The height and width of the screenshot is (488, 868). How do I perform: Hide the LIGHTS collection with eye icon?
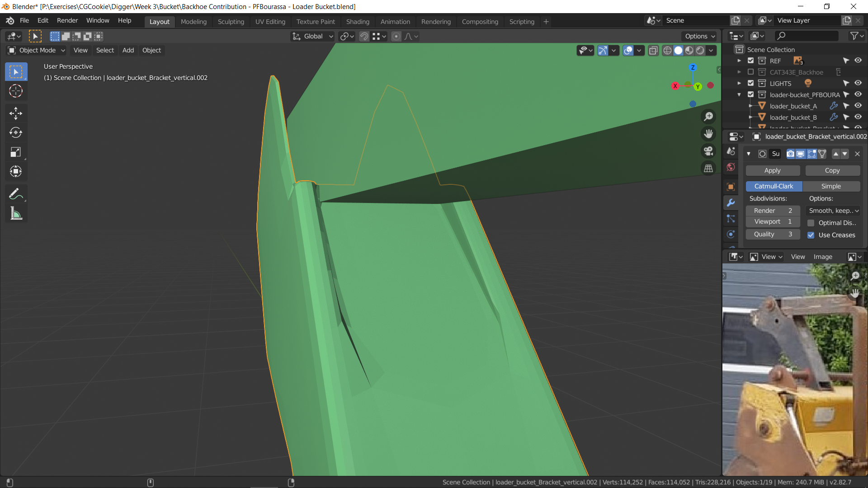point(858,83)
